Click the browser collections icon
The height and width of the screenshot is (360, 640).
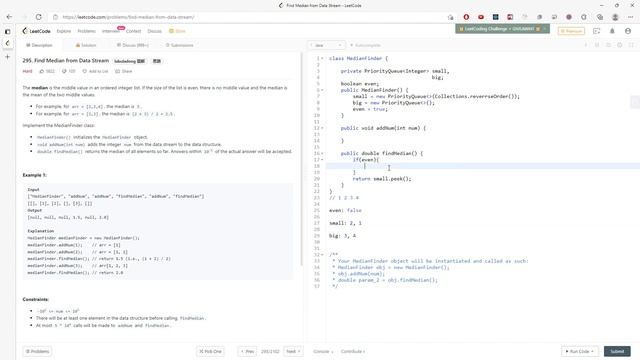point(600,17)
